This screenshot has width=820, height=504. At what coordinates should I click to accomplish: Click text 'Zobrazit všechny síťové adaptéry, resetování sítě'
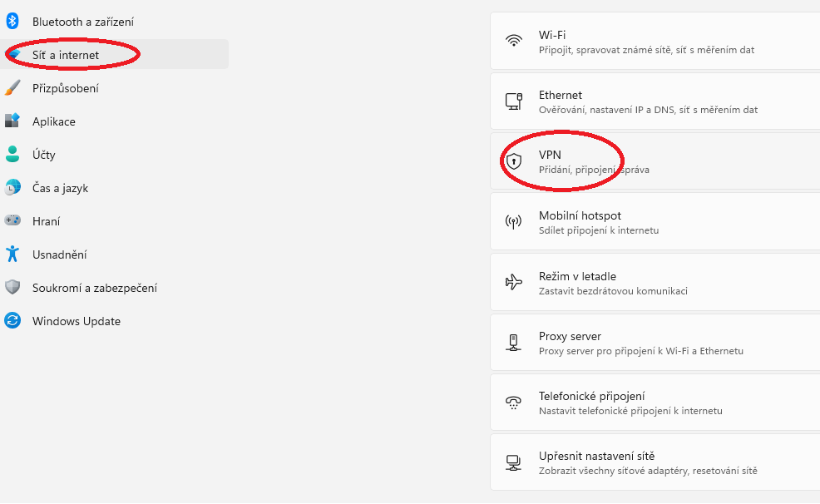click(648, 471)
